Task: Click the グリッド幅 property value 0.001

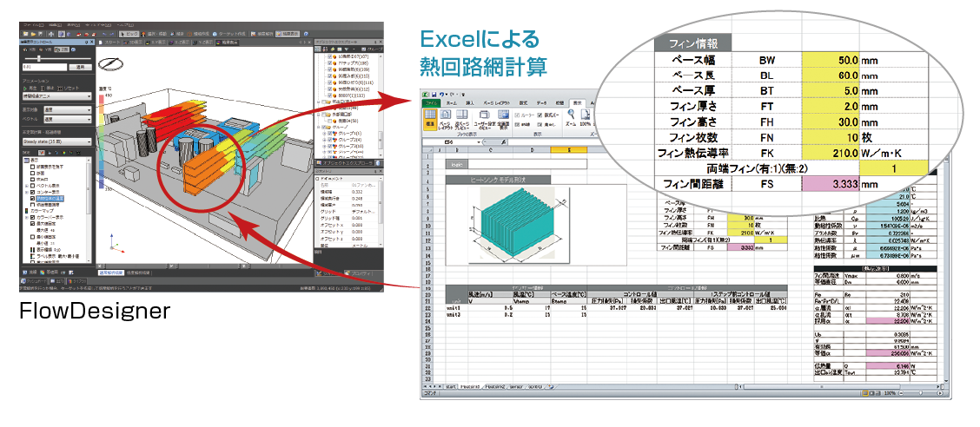Action: pos(358,218)
